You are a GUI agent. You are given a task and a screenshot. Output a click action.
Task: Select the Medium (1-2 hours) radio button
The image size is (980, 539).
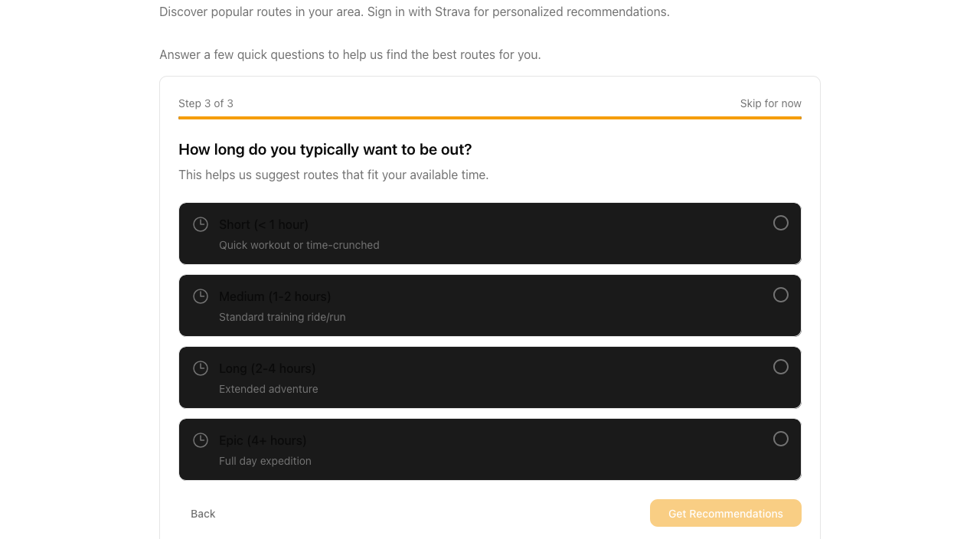780,295
